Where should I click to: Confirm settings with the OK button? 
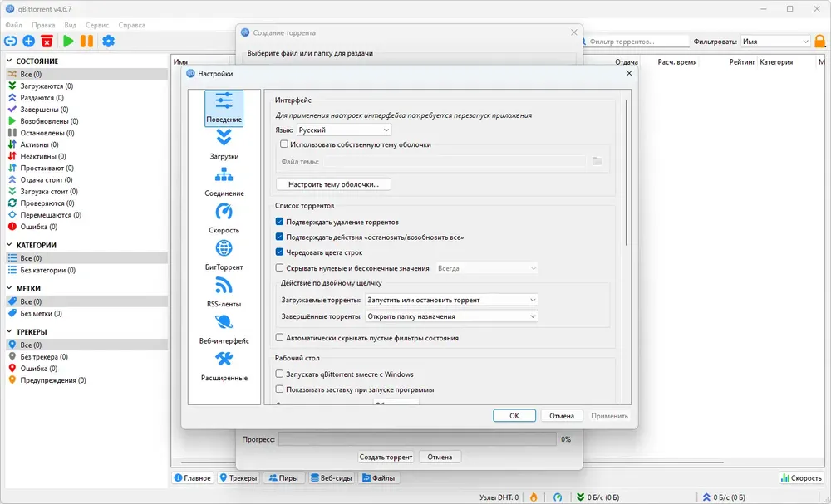[x=514, y=416]
